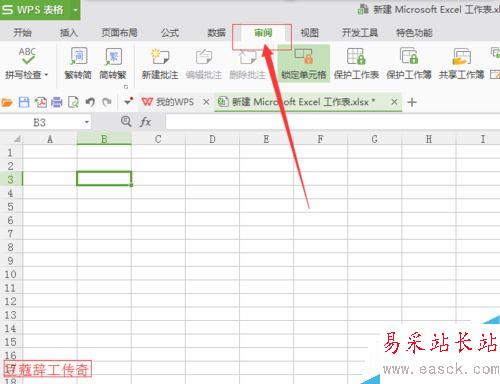Open the WPS 表格 application menu dropdown
This screenshot has width=500, height=384.
[x=76, y=10]
